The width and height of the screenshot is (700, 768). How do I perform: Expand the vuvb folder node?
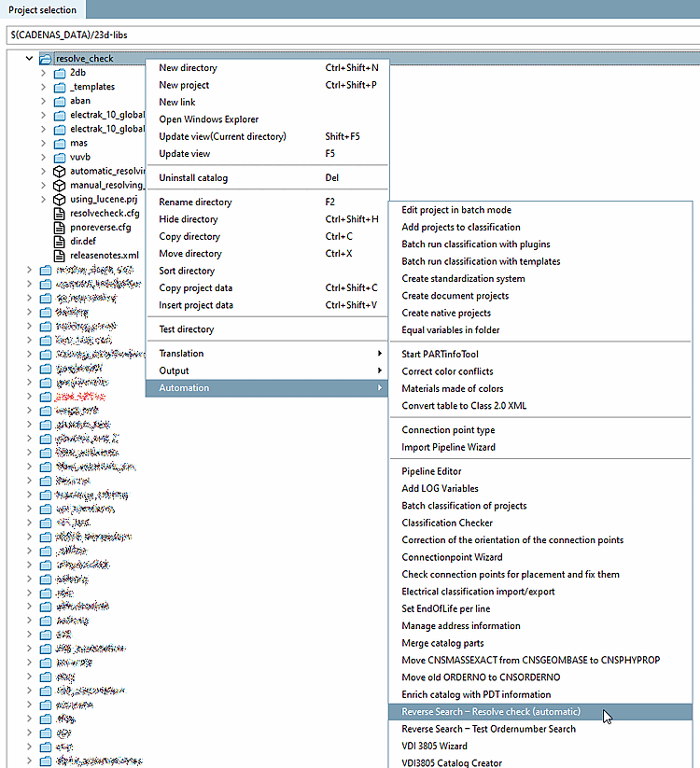click(43, 158)
